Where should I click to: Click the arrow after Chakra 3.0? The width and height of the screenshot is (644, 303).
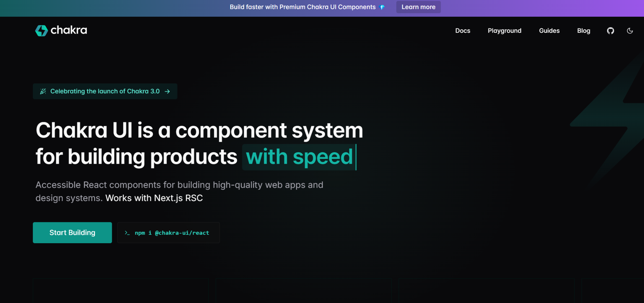click(167, 91)
